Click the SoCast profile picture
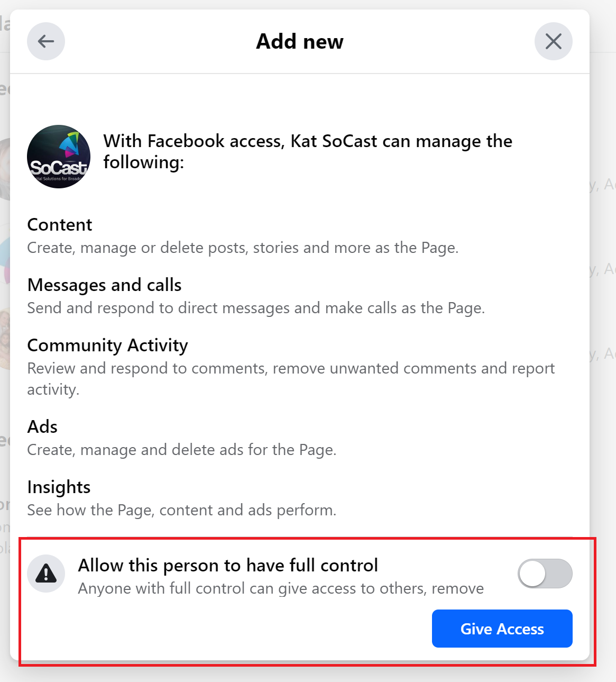This screenshot has width=616, height=682. [59, 157]
